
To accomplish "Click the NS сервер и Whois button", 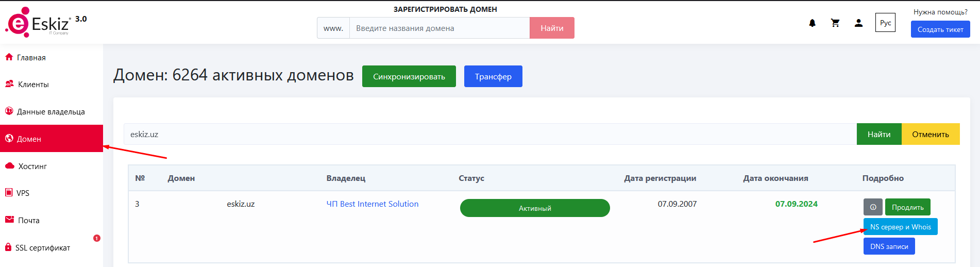I will (x=900, y=227).
